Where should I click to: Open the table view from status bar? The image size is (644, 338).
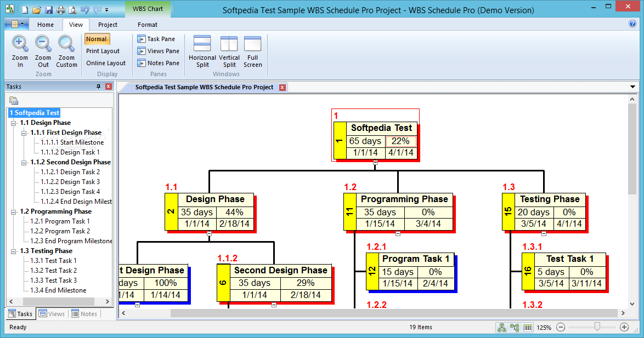[x=527, y=327]
